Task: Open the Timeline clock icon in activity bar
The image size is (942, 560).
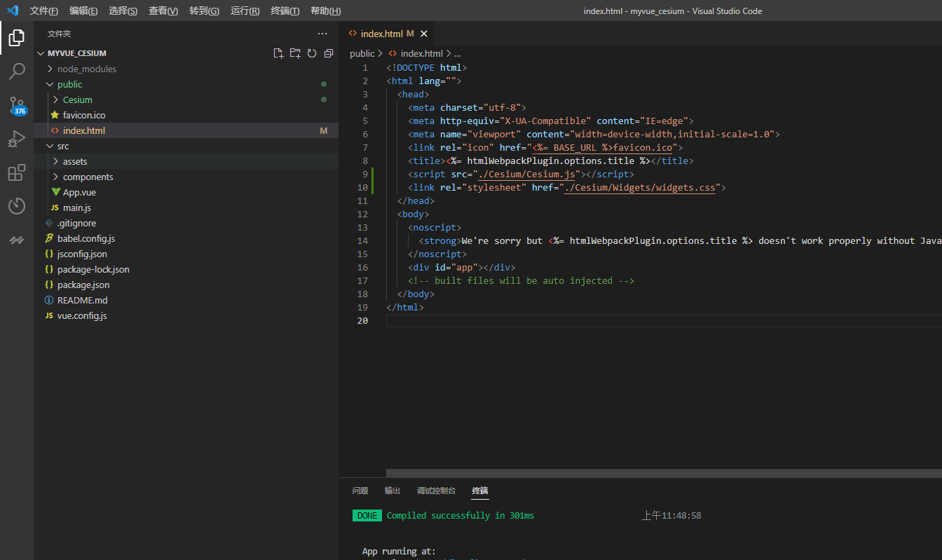Action: [17, 206]
